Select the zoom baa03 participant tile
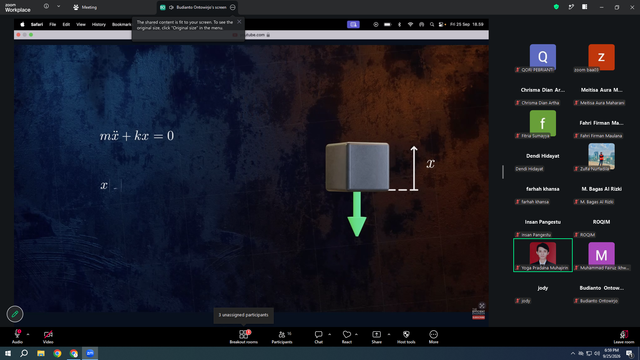 pyautogui.click(x=601, y=58)
